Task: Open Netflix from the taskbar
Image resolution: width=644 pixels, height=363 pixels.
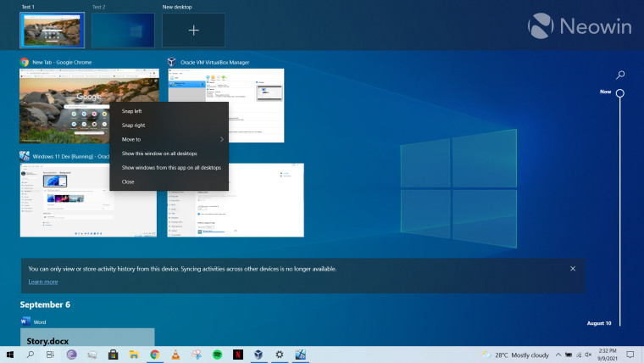Action: (x=238, y=355)
